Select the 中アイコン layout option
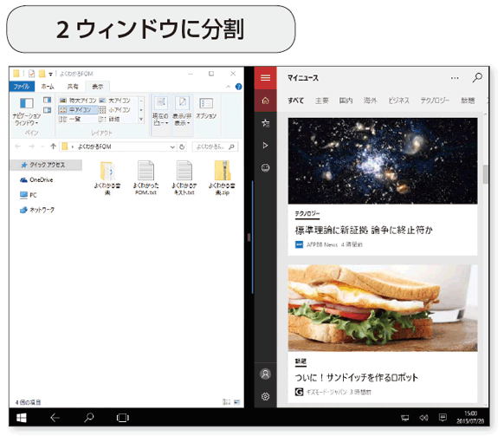This screenshot has width=504, height=436. coord(78,110)
